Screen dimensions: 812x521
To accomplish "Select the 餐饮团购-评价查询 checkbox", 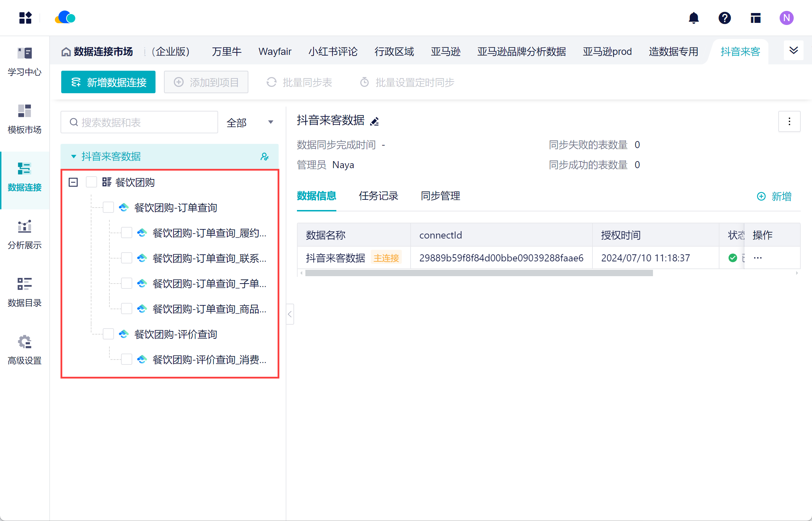I will coord(108,334).
